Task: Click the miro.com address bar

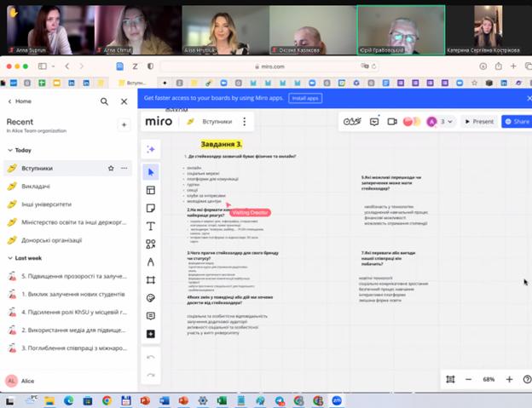Action: pyautogui.click(x=269, y=66)
